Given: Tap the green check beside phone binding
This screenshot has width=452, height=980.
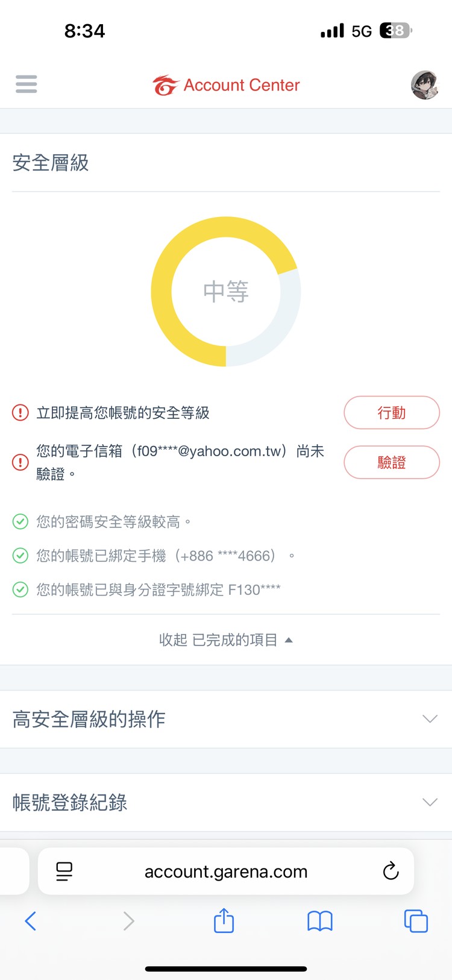Looking at the screenshot, I should pos(20,555).
